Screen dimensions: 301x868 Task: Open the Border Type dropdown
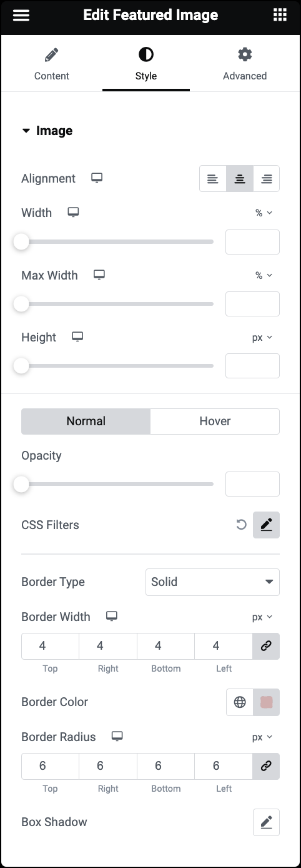pyautogui.click(x=212, y=582)
